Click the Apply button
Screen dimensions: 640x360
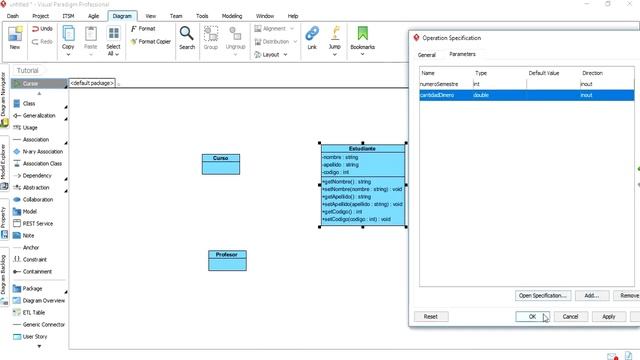pyautogui.click(x=609, y=317)
